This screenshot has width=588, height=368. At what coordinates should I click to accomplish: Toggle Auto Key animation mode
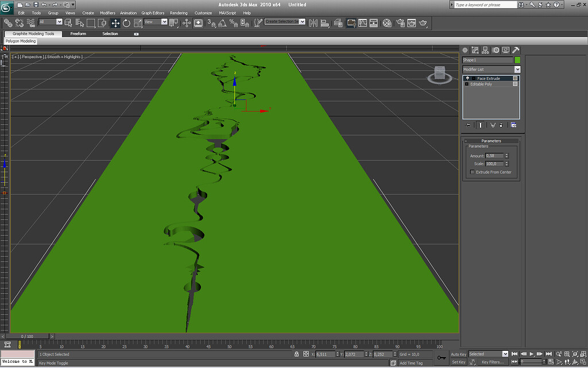coord(459,354)
